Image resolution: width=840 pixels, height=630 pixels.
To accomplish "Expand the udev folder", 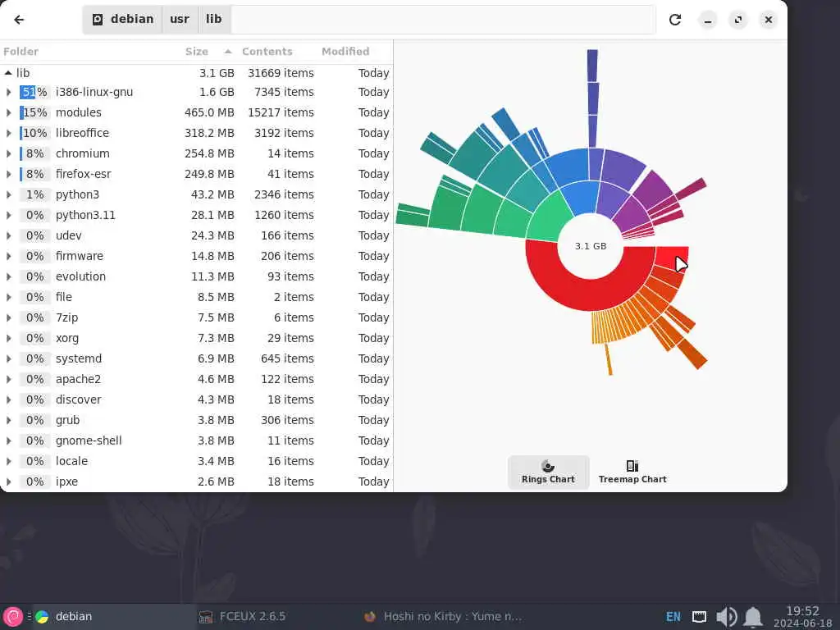I will [x=8, y=235].
